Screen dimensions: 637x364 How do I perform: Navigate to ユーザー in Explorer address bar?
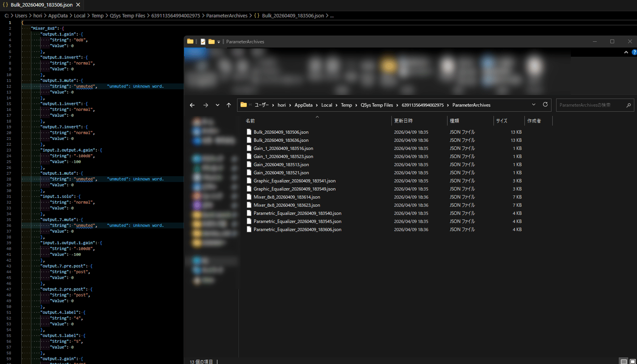(x=262, y=105)
